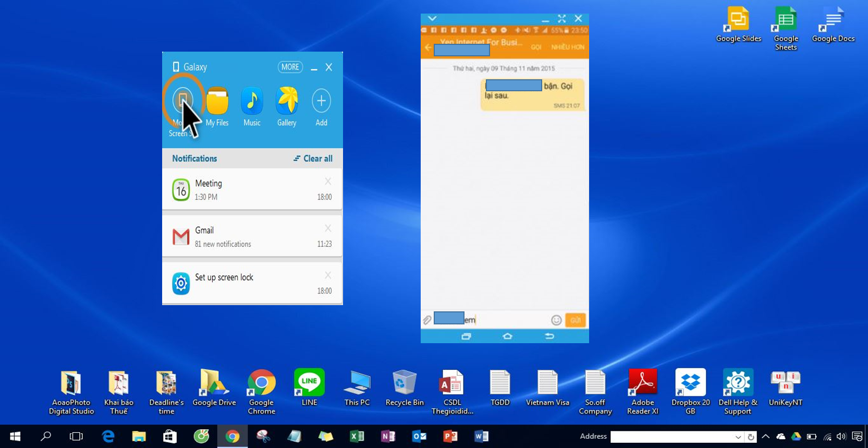Open Excel from the taskbar
Image resolution: width=868 pixels, height=448 pixels.
[x=357, y=437]
